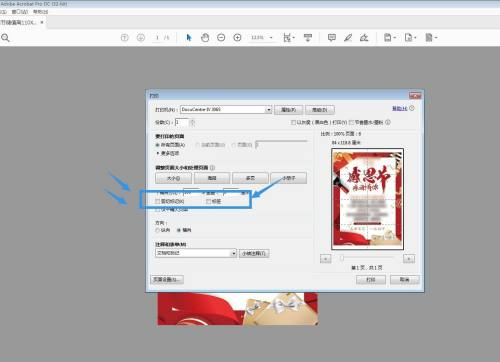
Task: Adjust the copies count stepper
Action: (192, 123)
